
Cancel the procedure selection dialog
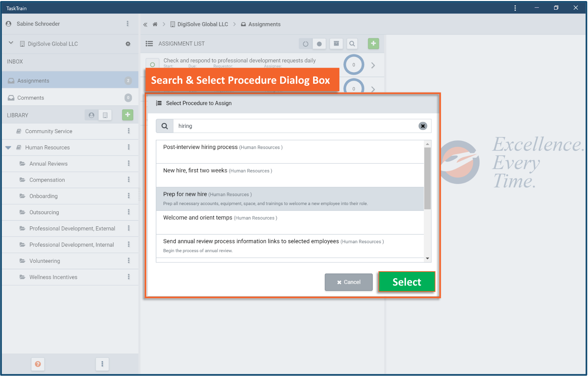[349, 282]
